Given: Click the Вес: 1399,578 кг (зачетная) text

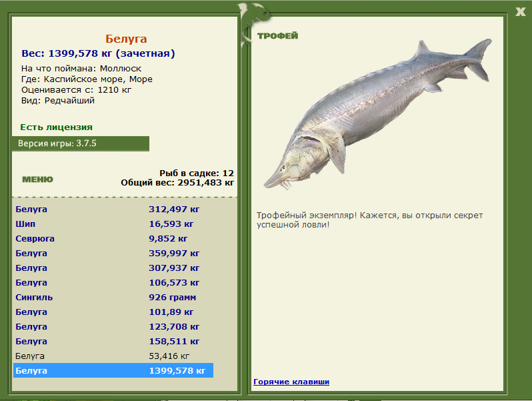Looking at the screenshot, I should click(x=98, y=53).
